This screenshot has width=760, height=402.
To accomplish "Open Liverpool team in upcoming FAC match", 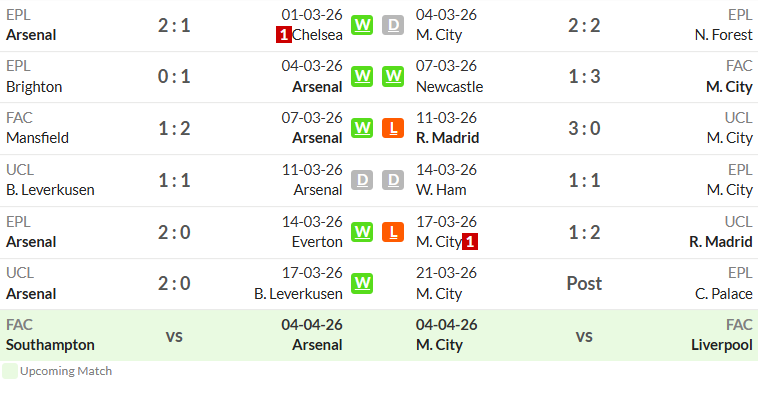I will tap(722, 345).
